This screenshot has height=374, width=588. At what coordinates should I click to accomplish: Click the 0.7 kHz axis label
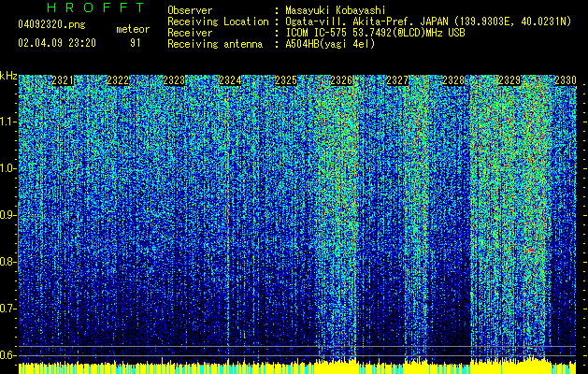coord(8,309)
